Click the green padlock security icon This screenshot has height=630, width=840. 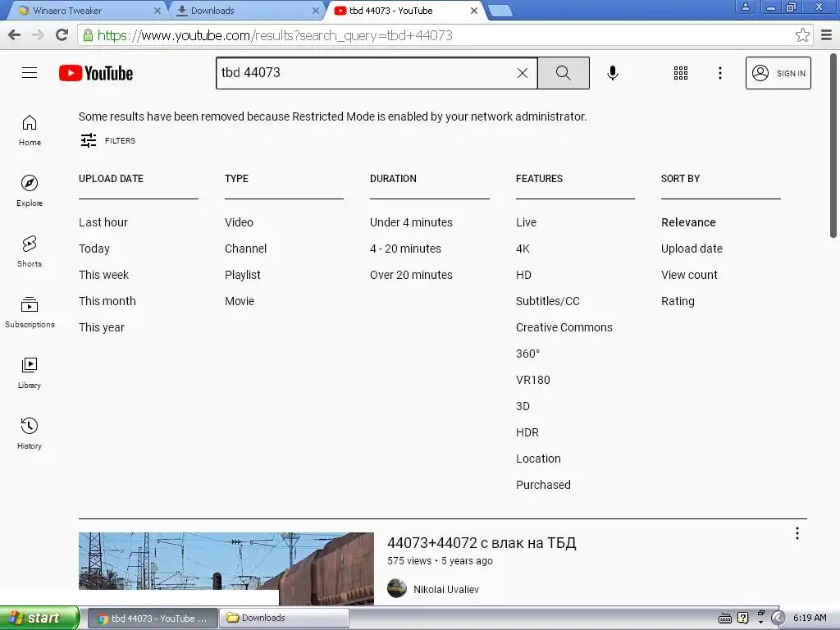(x=88, y=35)
